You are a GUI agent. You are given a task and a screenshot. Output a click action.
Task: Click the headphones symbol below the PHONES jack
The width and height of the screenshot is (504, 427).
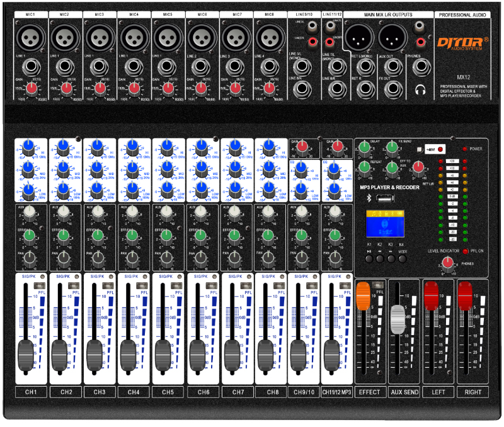pyautogui.click(x=420, y=89)
